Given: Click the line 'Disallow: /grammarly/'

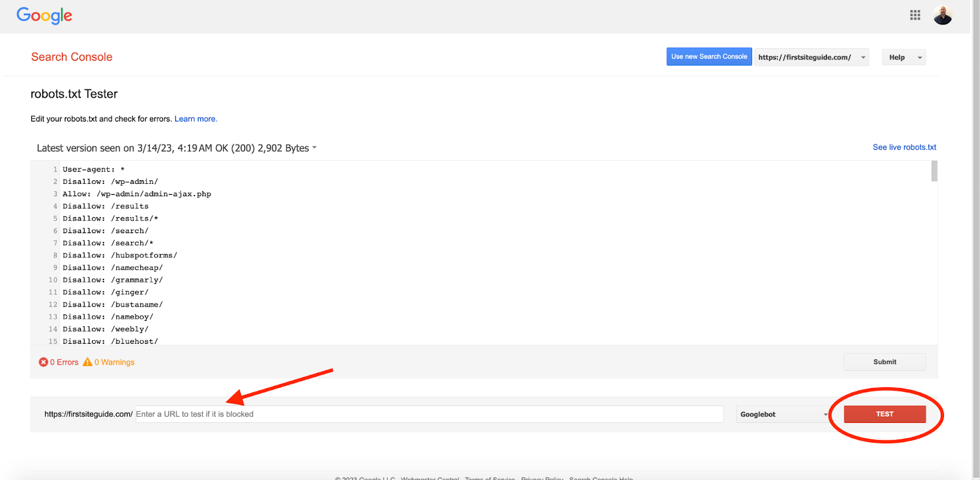Looking at the screenshot, I should click(x=113, y=280).
